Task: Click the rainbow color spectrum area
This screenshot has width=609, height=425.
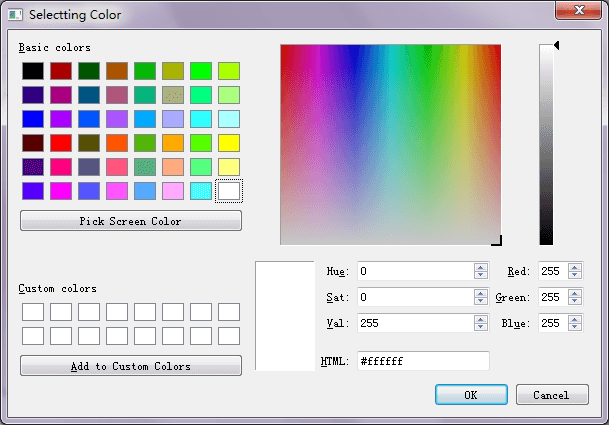Action: pyautogui.click(x=390, y=145)
